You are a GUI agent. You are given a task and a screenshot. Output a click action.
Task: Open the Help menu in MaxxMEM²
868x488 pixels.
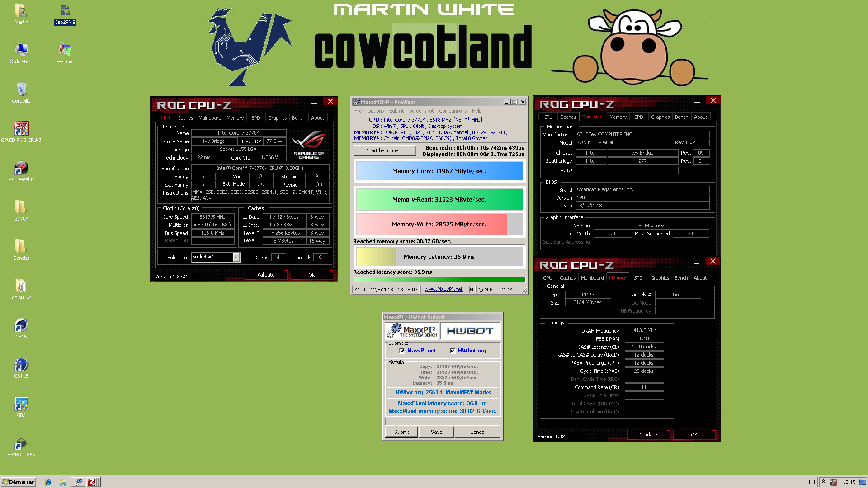point(476,111)
